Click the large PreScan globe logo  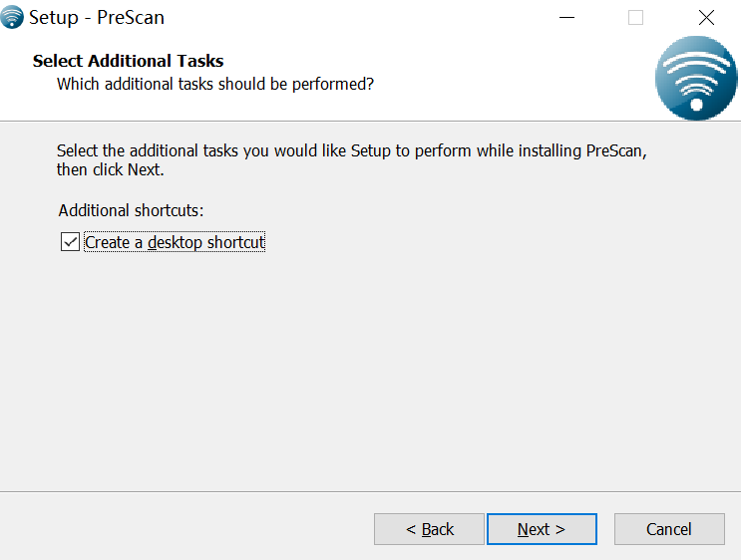[x=696, y=78]
